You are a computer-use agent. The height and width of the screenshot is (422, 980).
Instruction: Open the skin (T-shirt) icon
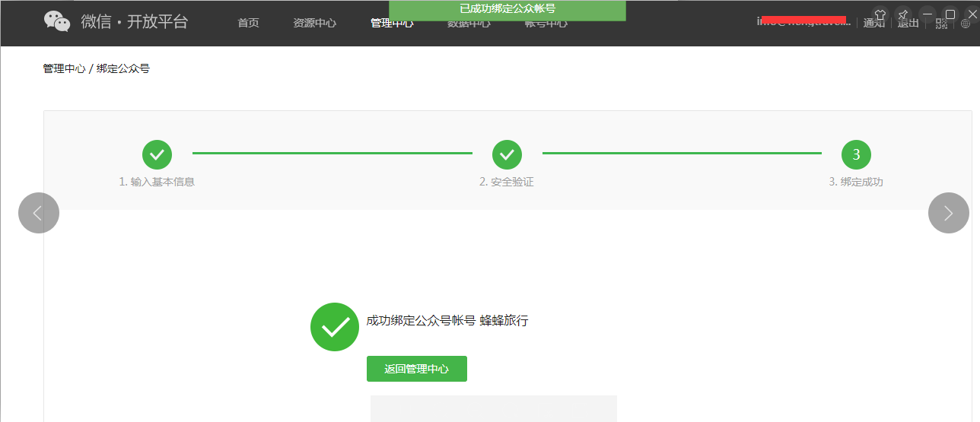tap(880, 15)
